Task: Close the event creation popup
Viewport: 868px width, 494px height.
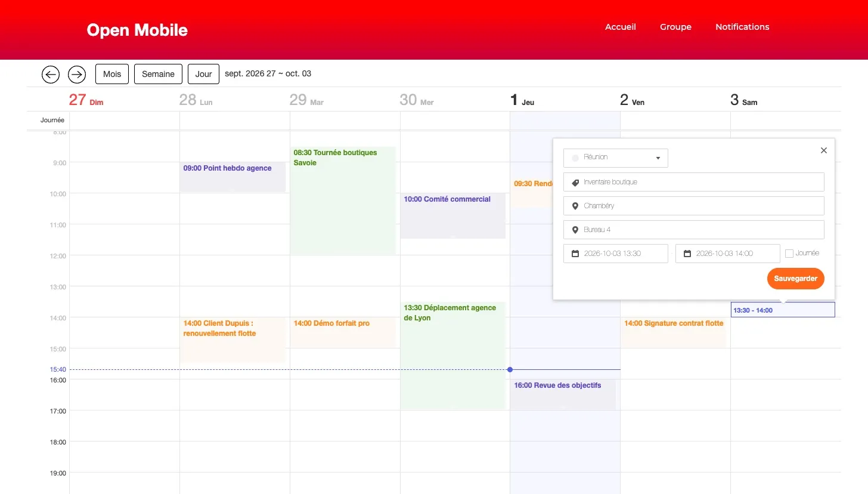Action: coord(824,150)
